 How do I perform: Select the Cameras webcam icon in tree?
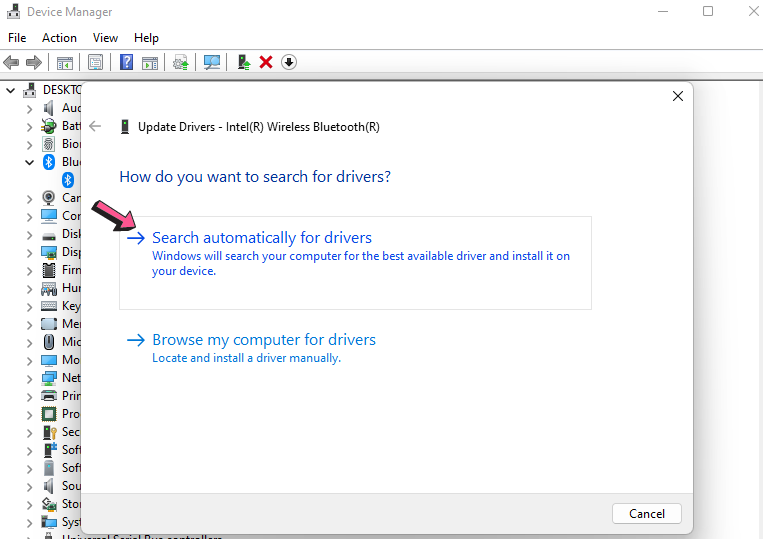tap(49, 198)
